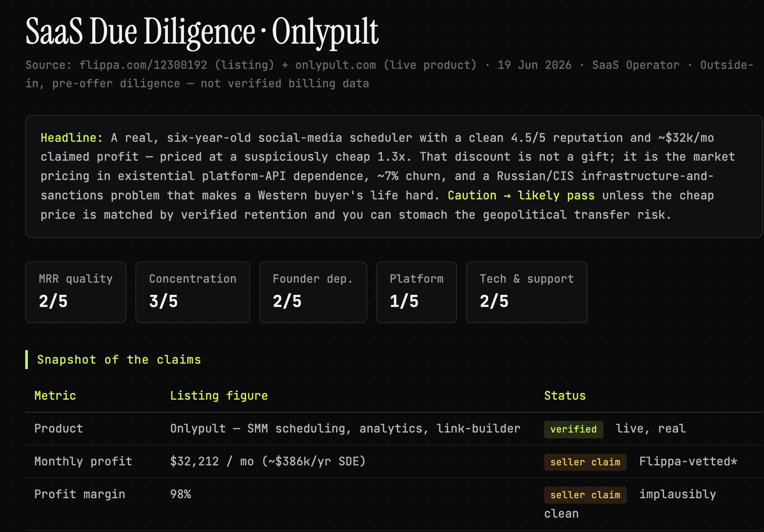Click the 'live, real' status note
The image size is (764, 532).
[651, 428]
